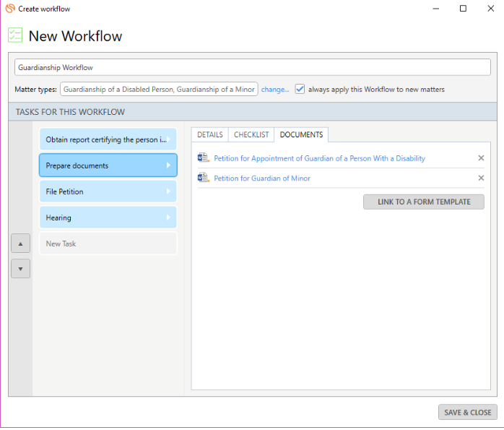This screenshot has width=504, height=430.
Task: Click LINK TO A FORM TEMPLATE button
Action: [x=424, y=202]
